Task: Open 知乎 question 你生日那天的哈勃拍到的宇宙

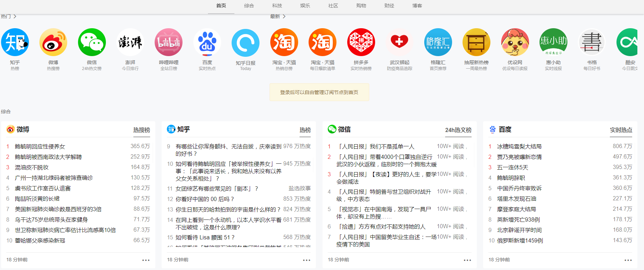Action: tap(228, 209)
